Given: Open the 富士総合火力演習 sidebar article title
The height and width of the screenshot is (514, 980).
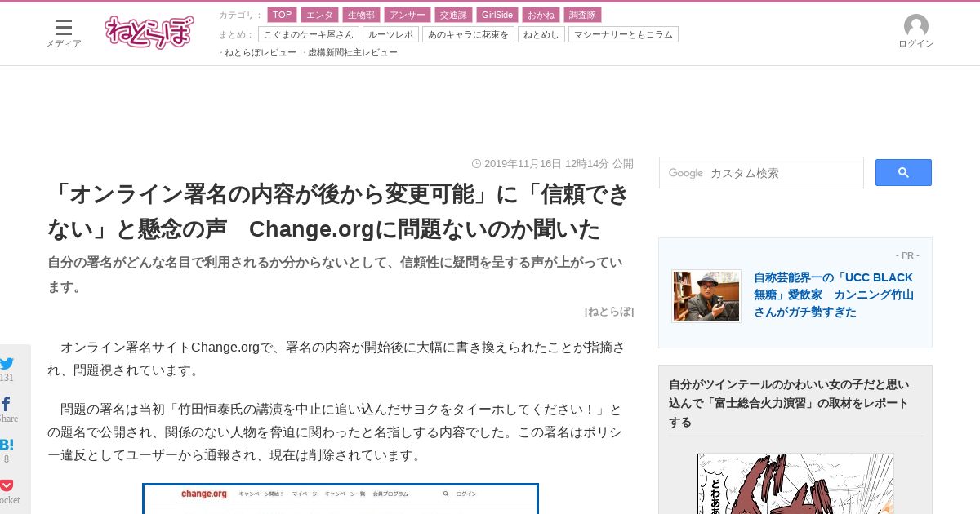Looking at the screenshot, I should point(789,403).
